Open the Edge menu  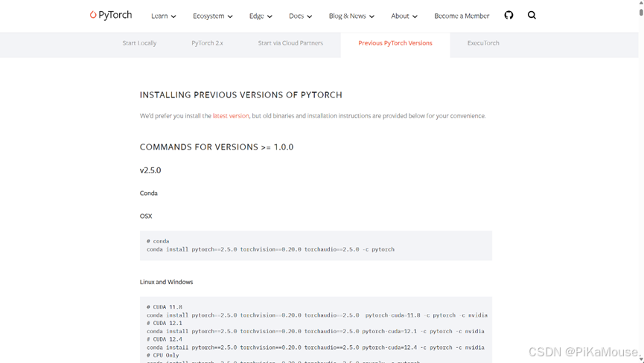[x=256, y=16]
